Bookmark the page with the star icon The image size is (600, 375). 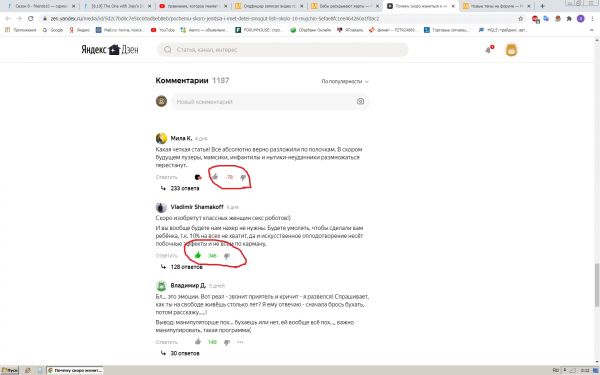coord(520,18)
